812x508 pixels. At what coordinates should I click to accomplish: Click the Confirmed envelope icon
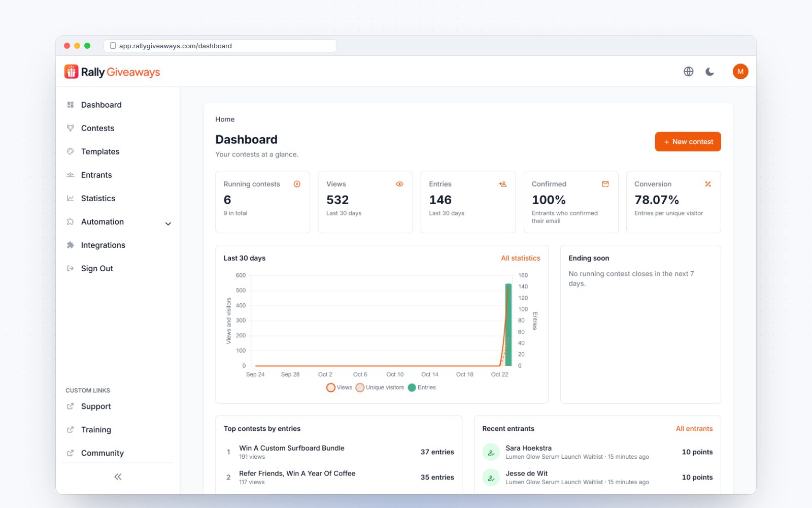[x=605, y=184]
